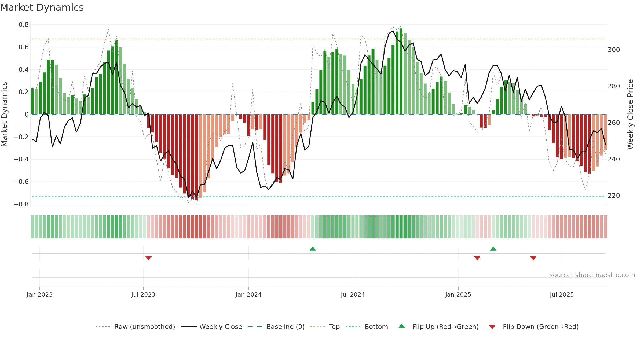Click the Jul 2024 axis label
644x362 pixels.
[353, 294]
